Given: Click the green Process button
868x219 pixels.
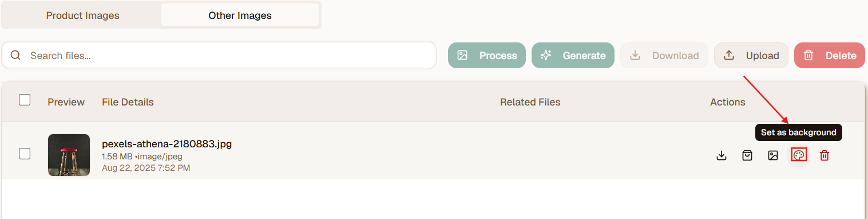Looking at the screenshot, I should click(487, 56).
